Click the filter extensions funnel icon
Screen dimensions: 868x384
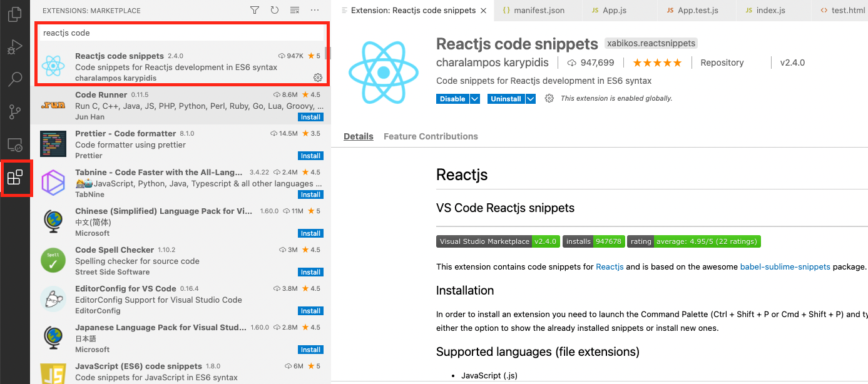tap(255, 10)
